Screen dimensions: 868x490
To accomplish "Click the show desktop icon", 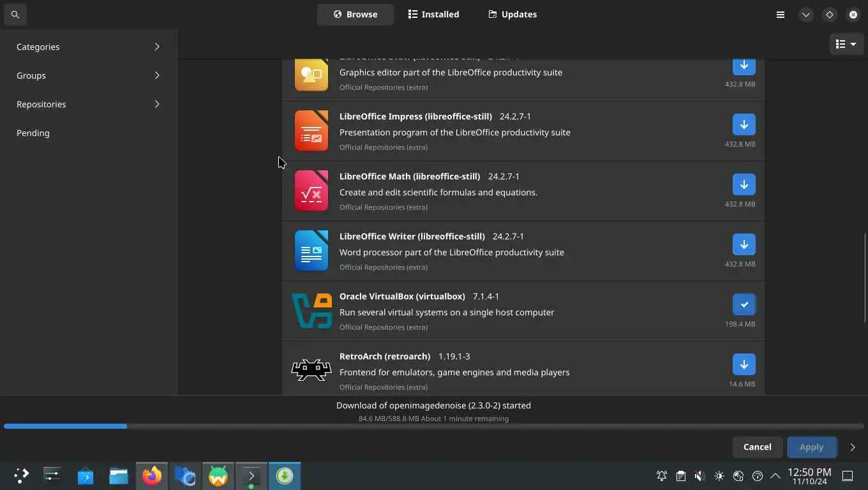I will (x=848, y=476).
